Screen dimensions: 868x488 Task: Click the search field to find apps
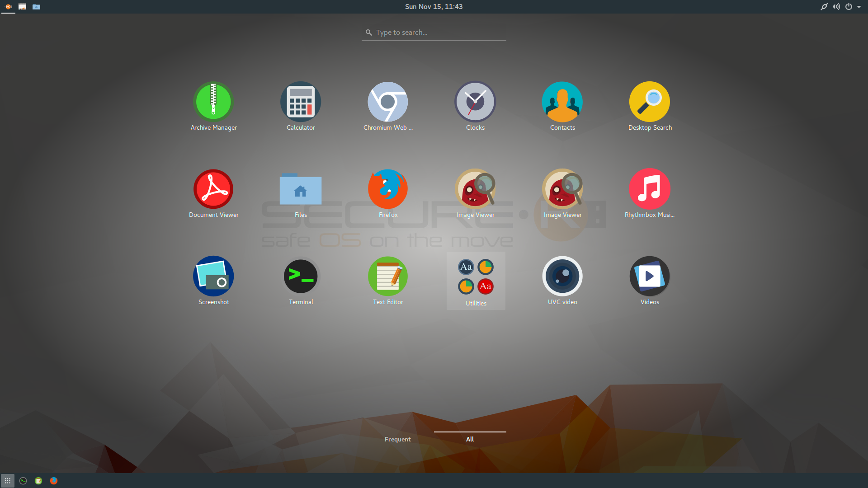tap(434, 33)
